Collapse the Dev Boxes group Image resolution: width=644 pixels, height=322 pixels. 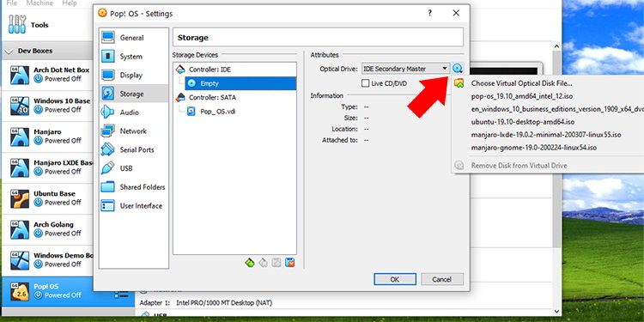[x=9, y=52]
